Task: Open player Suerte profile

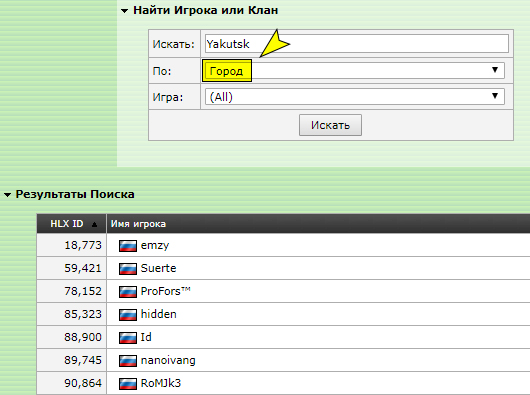Action: coord(159,268)
